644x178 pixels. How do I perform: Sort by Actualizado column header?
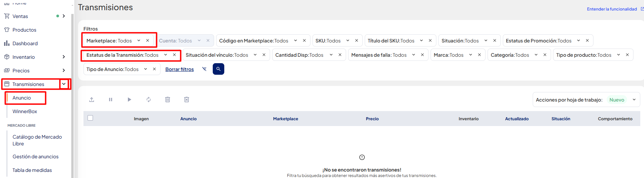[x=517, y=119]
